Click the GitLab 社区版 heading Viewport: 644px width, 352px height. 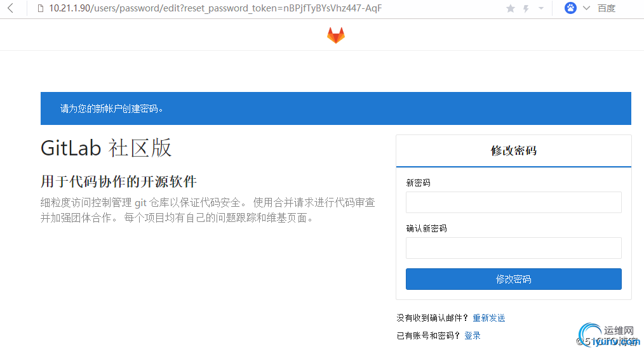click(106, 148)
